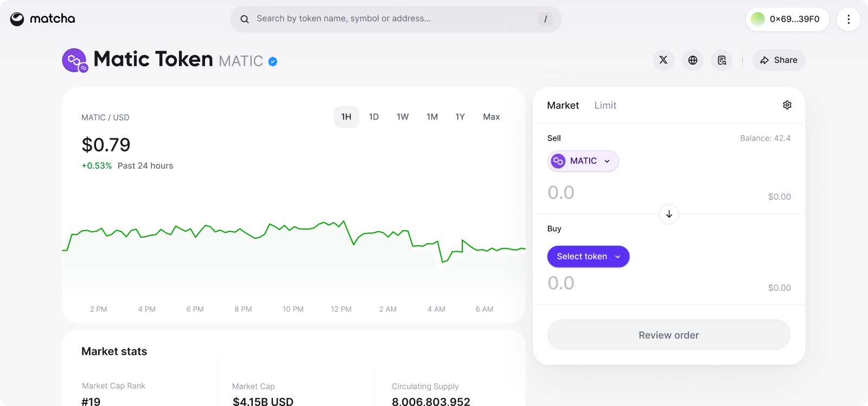Expand the MATIC sell token dropdown chevron

pyautogui.click(x=607, y=161)
